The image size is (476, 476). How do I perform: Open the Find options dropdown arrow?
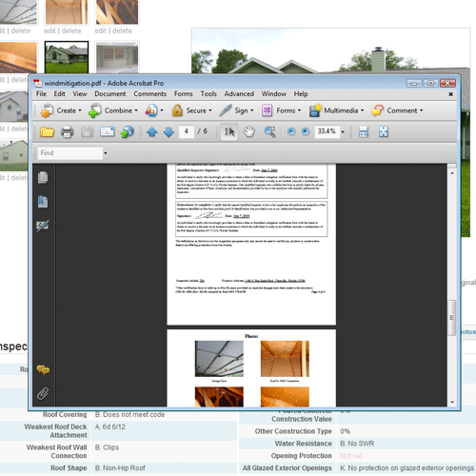(x=106, y=153)
